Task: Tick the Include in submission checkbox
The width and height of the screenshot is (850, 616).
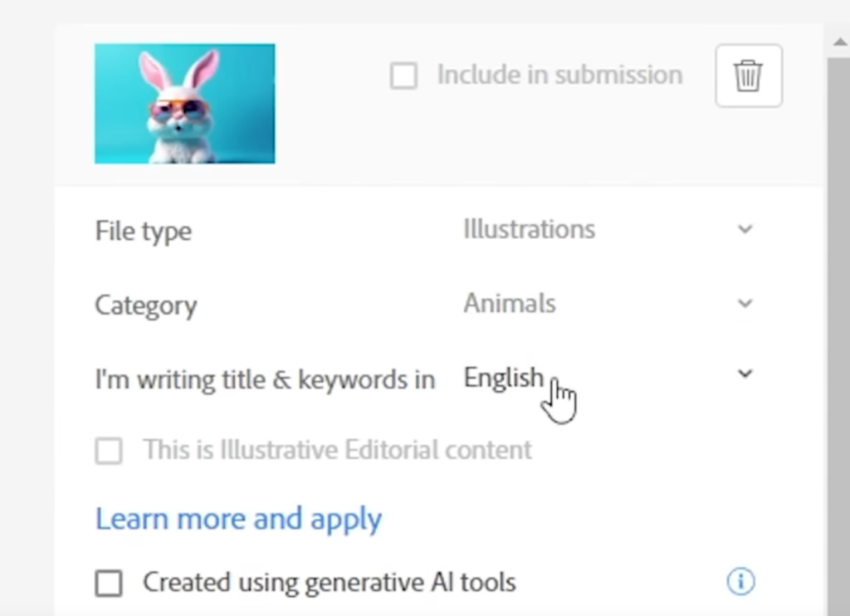Action: [403, 76]
